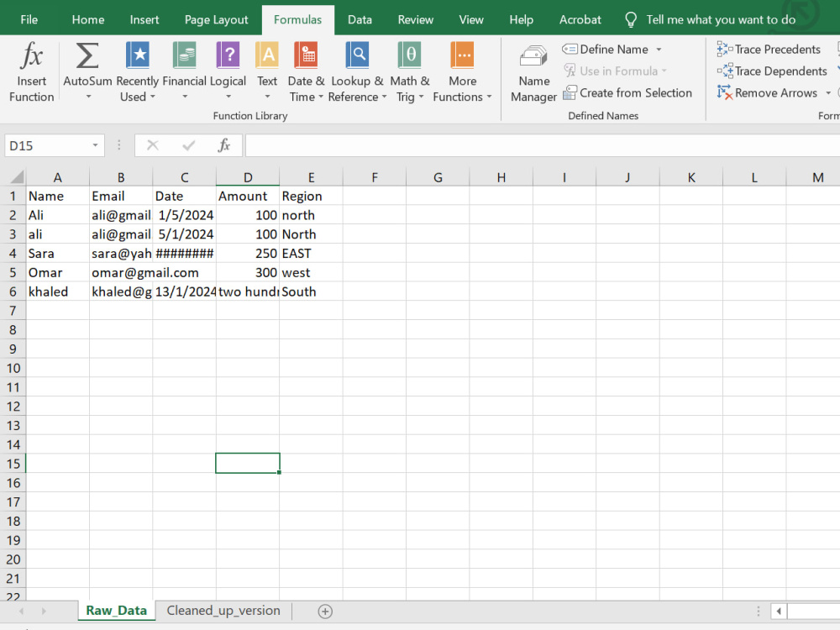This screenshot has height=630, width=840.
Task: Expand Define Name dropdown arrow
Action: coord(659,50)
